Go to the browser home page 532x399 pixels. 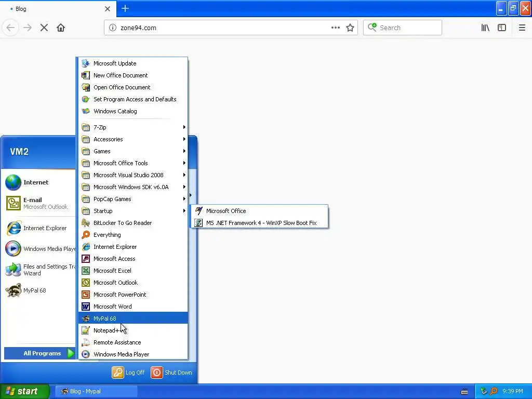click(61, 28)
